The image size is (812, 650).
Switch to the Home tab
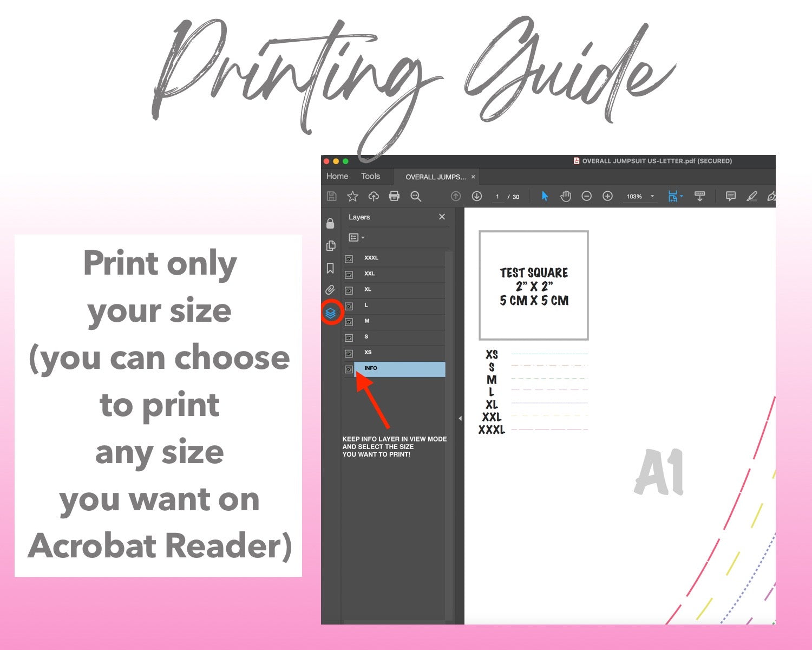[337, 177]
